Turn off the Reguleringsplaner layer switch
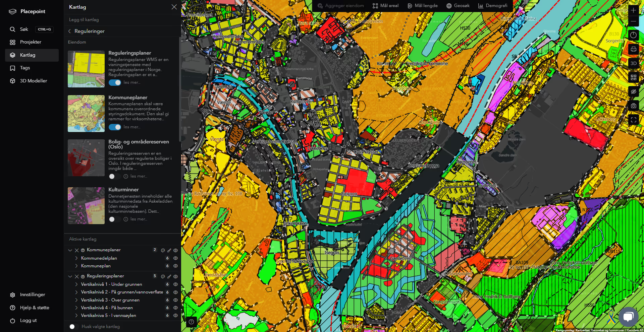The image size is (644, 332). (x=115, y=82)
